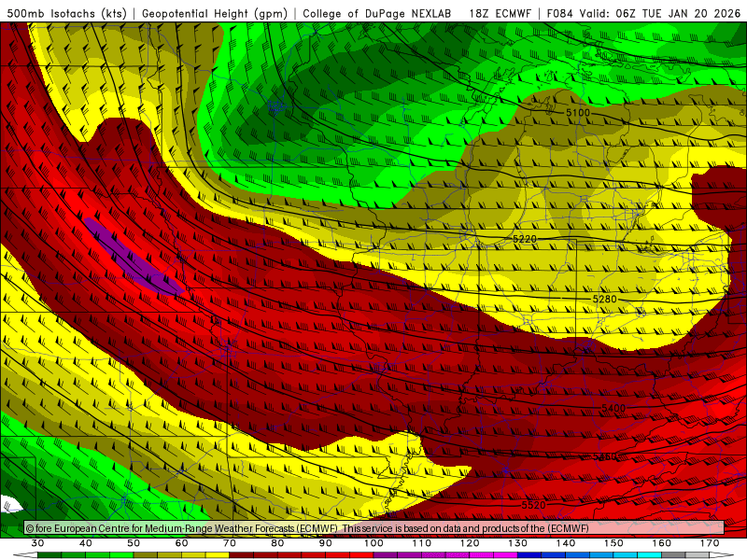Image resolution: width=747 pixels, height=560 pixels.
Task: Click the 150 label on color scale
Action: (613, 543)
